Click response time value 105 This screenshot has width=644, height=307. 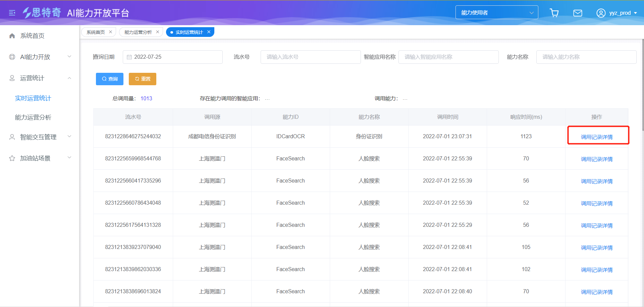pyautogui.click(x=526, y=247)
